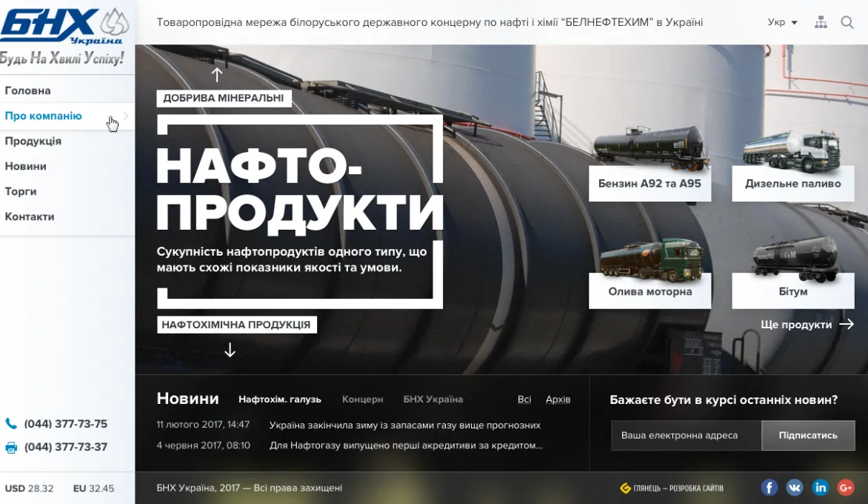Click fax number (044) 377-73-37
Screen dimensions: 868x504
(66, 447)
